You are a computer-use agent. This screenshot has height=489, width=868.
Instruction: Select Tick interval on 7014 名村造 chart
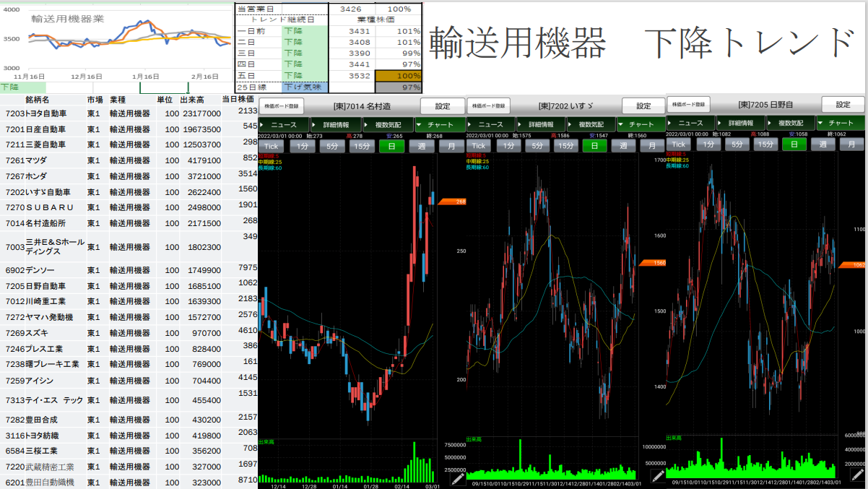(272, 145)
